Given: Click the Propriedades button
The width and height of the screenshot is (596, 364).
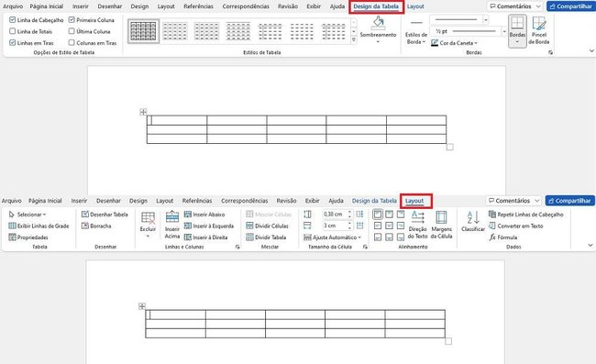Looking at the screenshot, I should (28, 237).
